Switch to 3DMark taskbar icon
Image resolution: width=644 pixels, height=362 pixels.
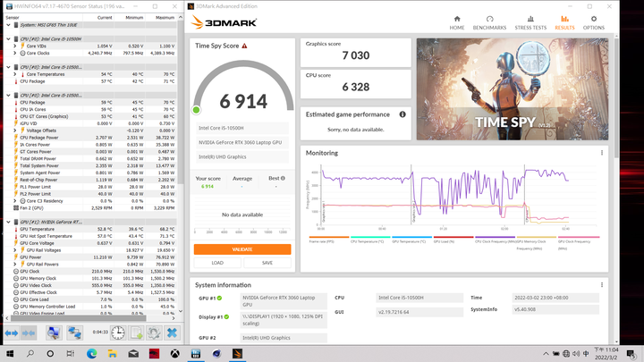tap(237, 353)
